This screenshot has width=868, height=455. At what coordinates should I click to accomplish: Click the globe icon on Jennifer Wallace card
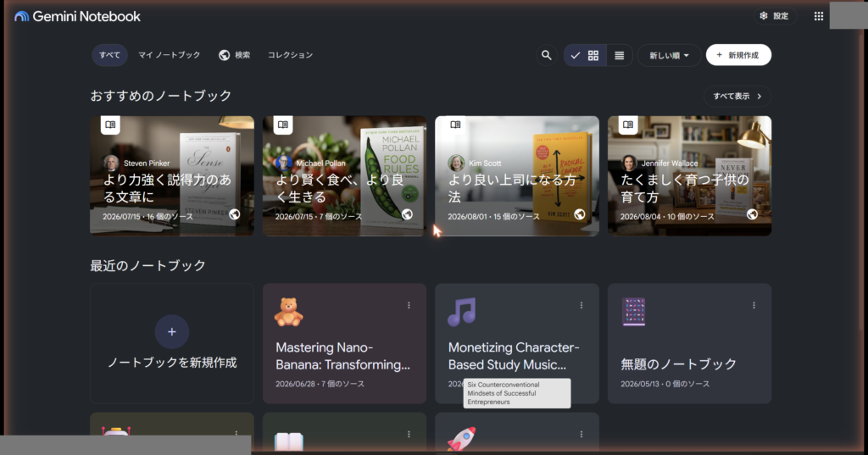tap(753, 214)
